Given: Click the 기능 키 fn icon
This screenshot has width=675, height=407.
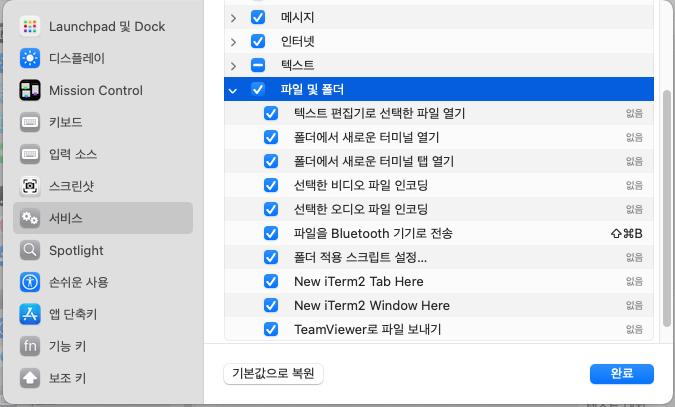Looking at the screenshot, I should (x=30, y=346).
